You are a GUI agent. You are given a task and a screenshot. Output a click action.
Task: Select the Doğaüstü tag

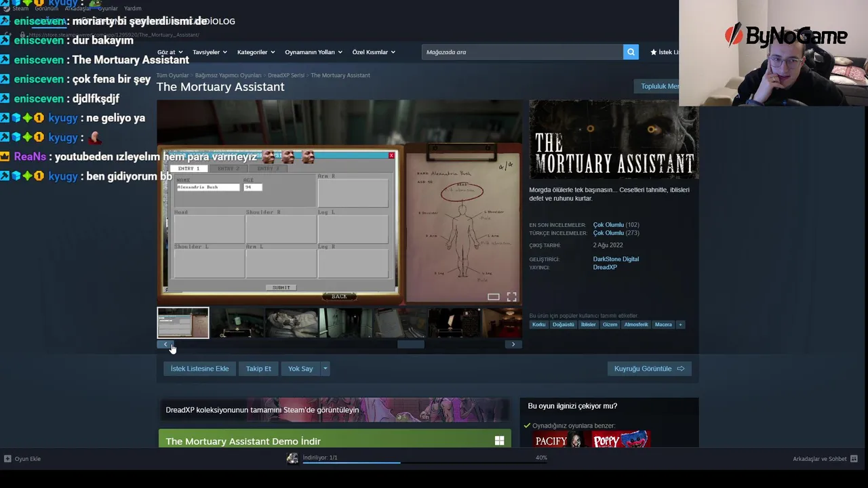coord(563,325)
